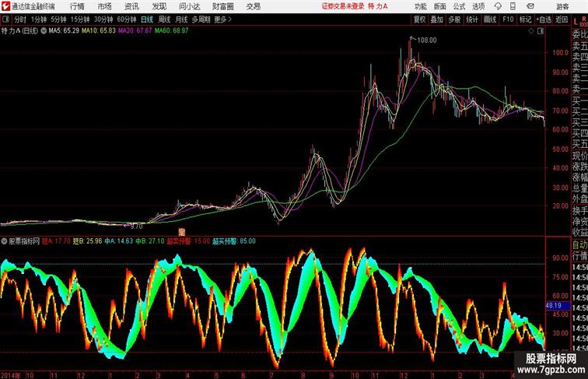Add to watchlist with +自选
The image size is (588, 379).
click(544, 19)
